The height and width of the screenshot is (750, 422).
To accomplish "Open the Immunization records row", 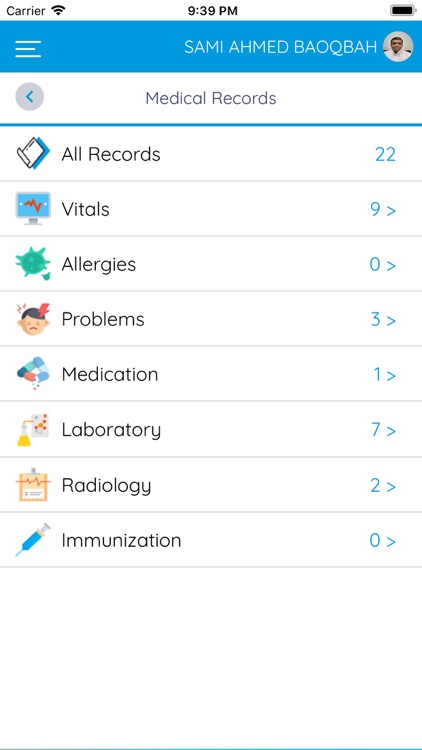I will pos(211,540).
